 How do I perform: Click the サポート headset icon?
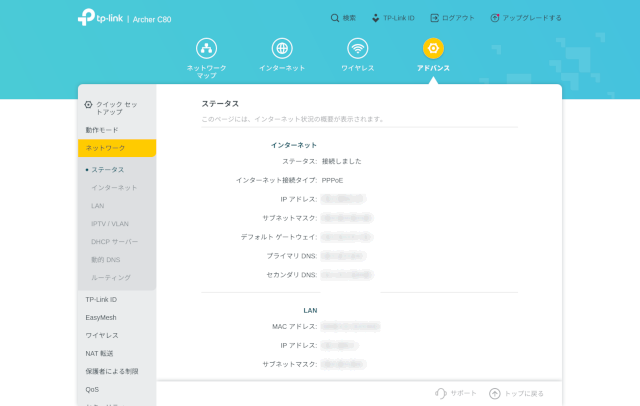coord(441,393)
